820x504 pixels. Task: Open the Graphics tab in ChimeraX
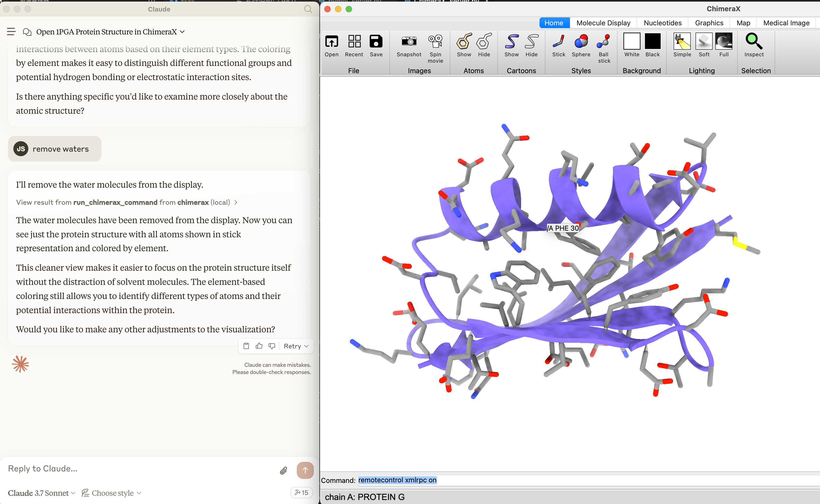pos(709,23)
